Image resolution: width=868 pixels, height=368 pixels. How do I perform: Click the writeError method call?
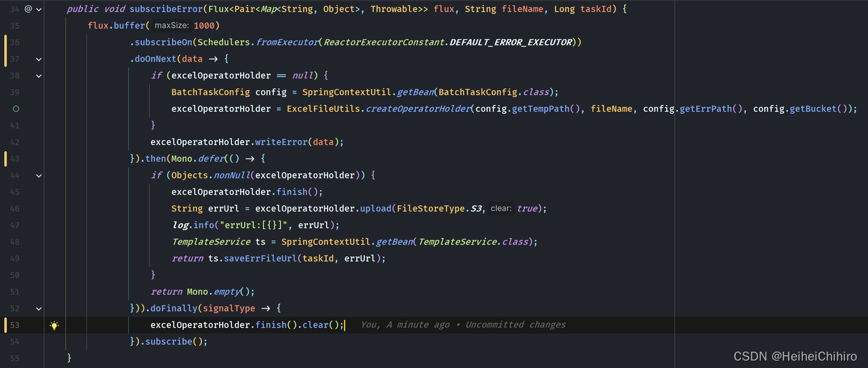click(281, 142)
